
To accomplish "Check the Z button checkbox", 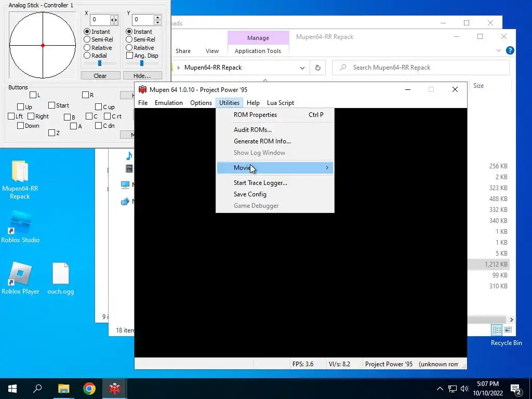I will click(51, 132).
